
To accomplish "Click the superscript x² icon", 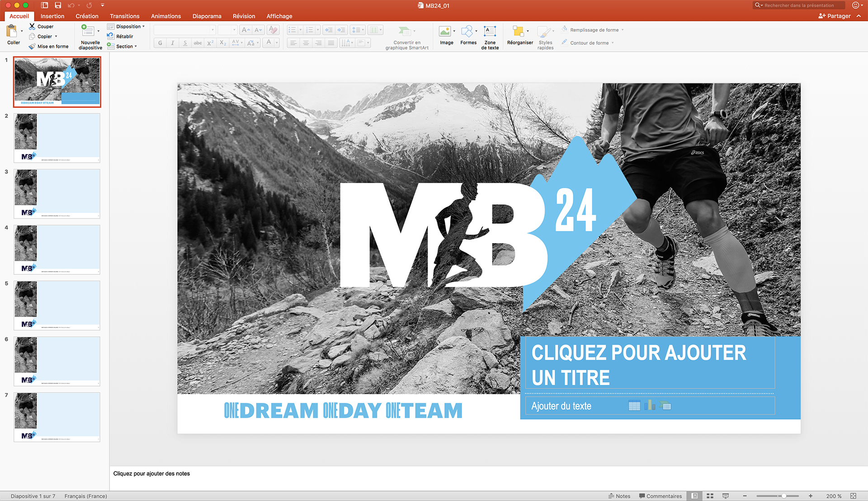I will 210,43.
